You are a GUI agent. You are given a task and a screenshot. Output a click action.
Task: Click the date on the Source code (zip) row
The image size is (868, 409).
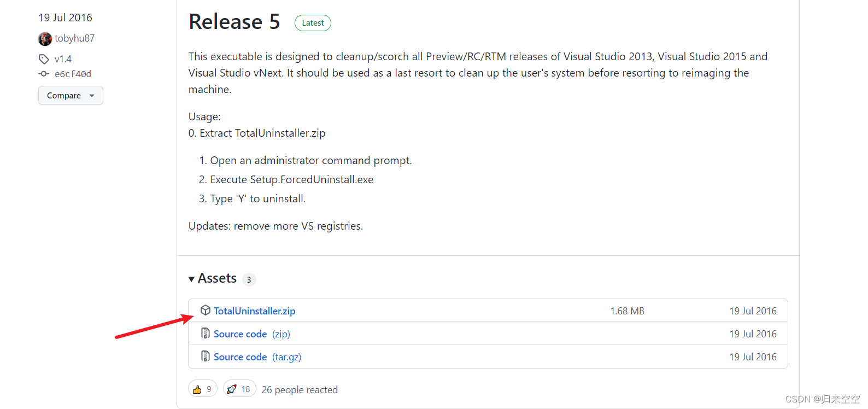[x=753, y=334]
